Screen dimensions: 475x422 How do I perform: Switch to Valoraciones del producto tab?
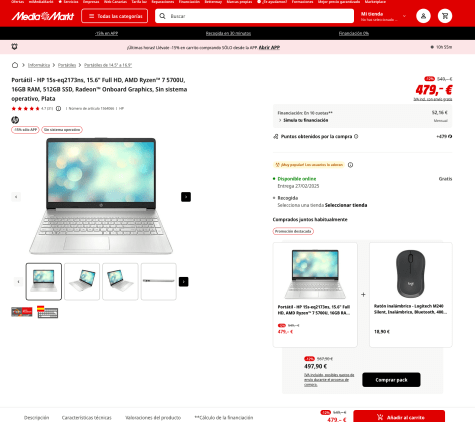pyautogui.click(x=153, y=417)
